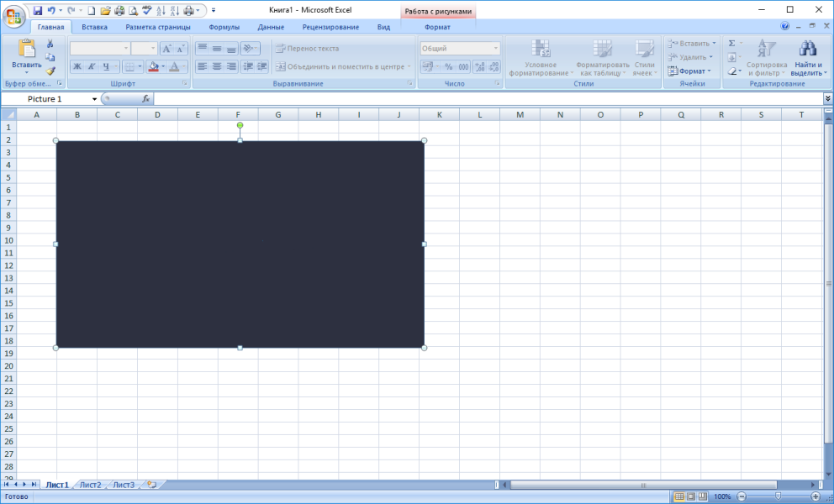Zoom out with the minus button

(x=742, y=496)
